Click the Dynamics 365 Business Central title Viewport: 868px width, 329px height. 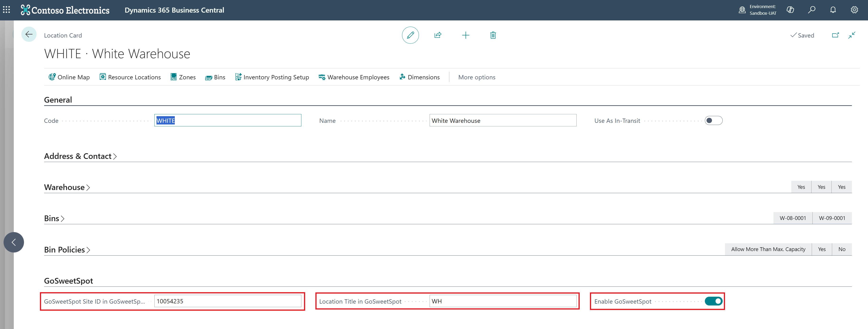point(174,10)
